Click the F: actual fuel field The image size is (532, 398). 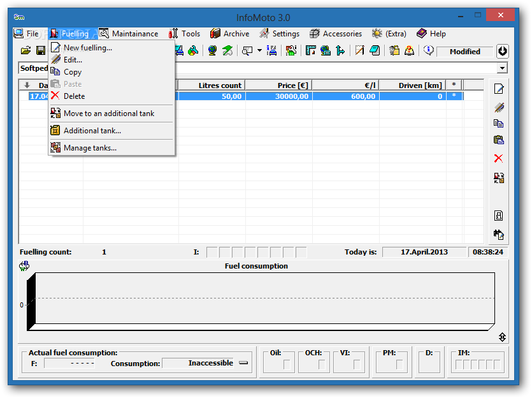pyautogui.click(x=69, y=364)
